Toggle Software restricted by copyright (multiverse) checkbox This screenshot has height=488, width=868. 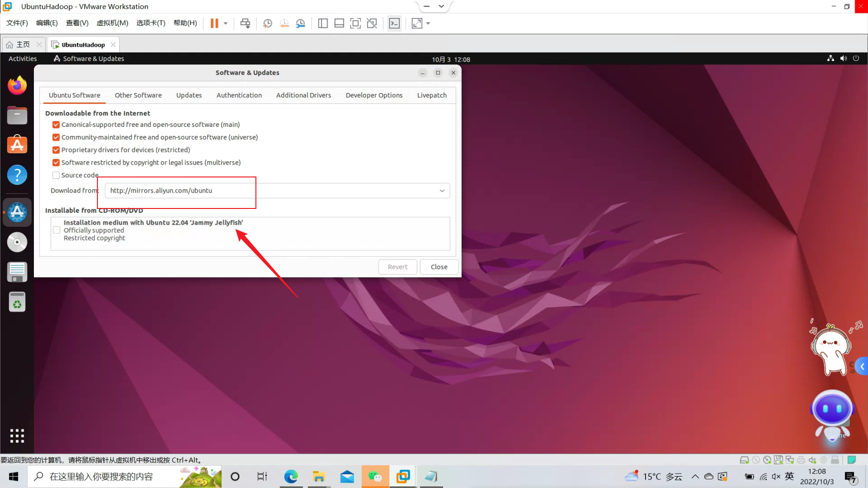tap(56, 163)
